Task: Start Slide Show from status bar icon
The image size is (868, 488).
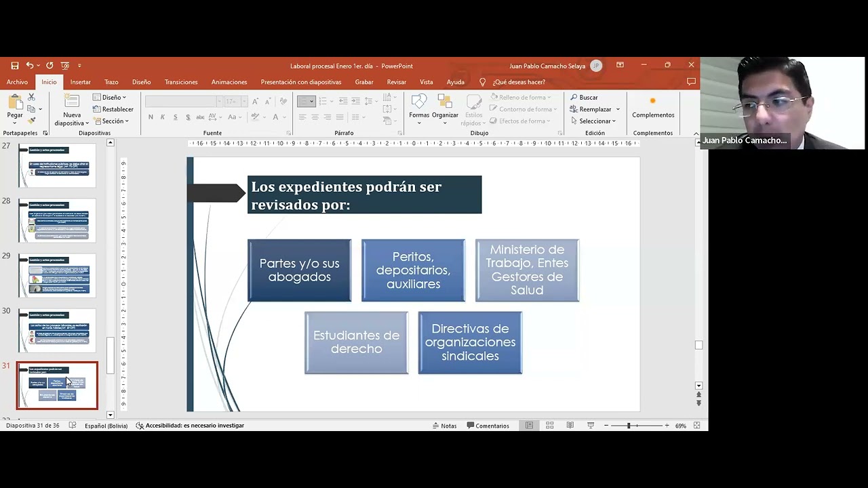Action: coord(590,426)
